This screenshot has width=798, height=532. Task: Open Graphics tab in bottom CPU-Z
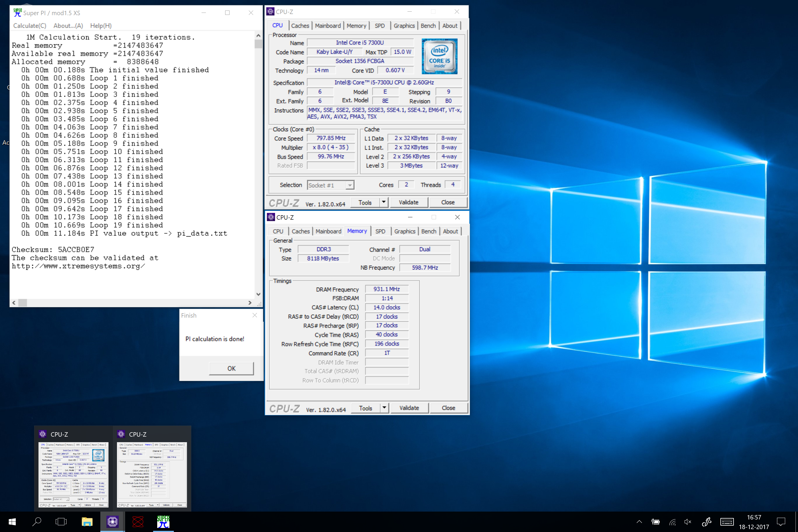(x=405, y=231)
